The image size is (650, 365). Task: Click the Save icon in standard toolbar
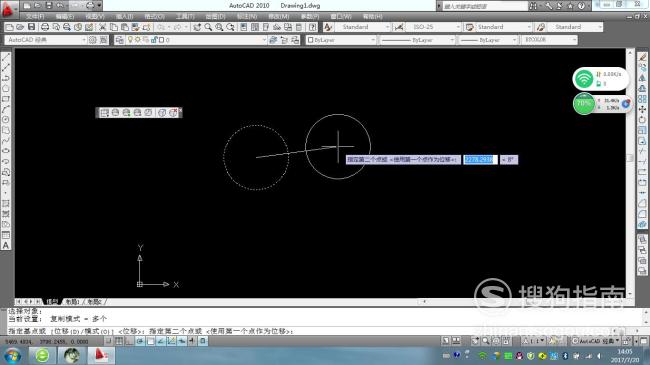(32, 27)
